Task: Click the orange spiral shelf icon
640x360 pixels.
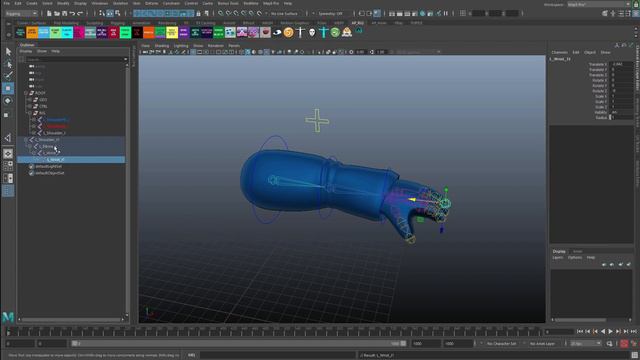Action: 289,32
